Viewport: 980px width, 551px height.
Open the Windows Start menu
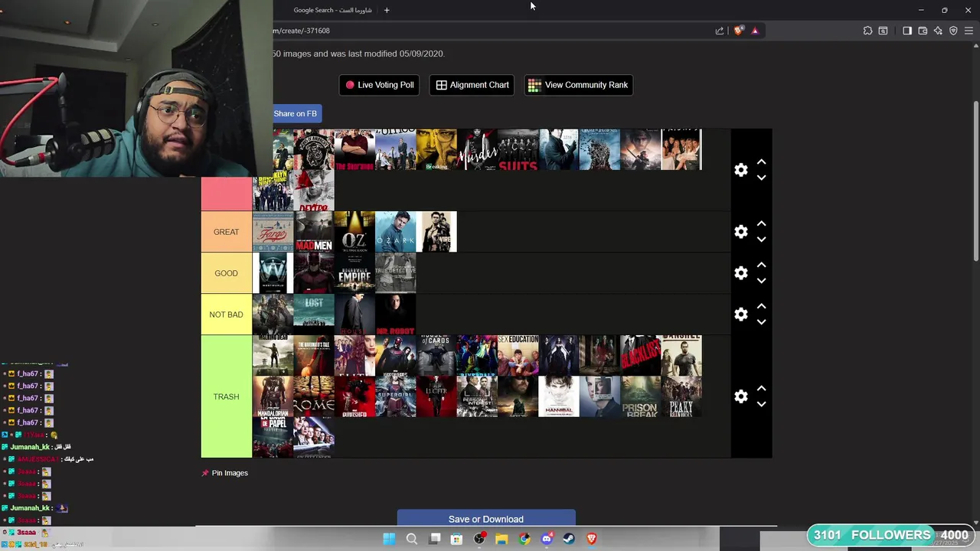[x=389, y=539]
